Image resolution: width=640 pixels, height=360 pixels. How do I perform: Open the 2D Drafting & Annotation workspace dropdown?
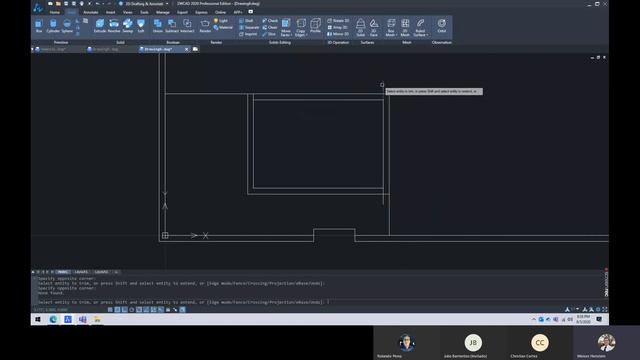point(144,4)
